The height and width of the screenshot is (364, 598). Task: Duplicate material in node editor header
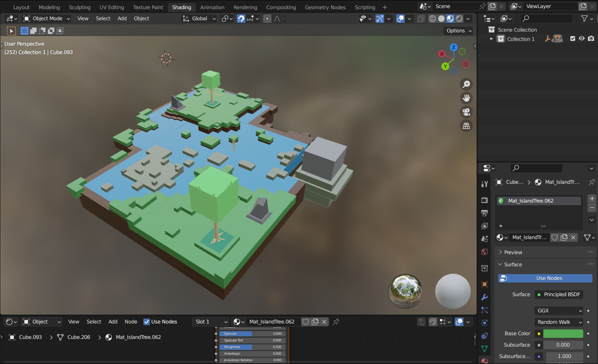coord(315,322)
